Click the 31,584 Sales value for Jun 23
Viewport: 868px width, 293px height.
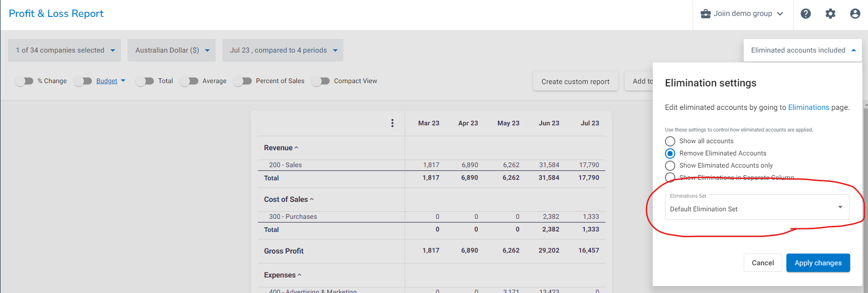point(549,165)
